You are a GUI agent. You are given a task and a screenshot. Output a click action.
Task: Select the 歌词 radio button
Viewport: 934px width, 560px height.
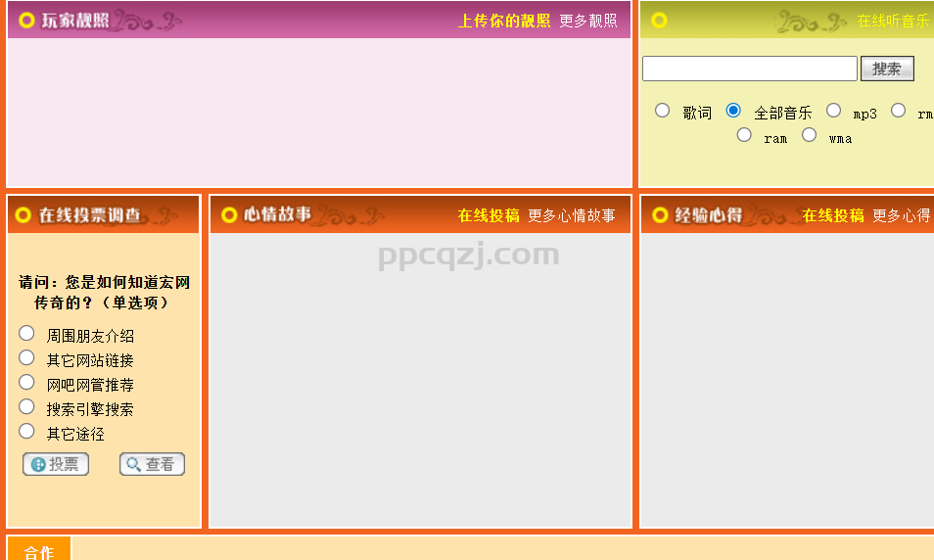663,111
